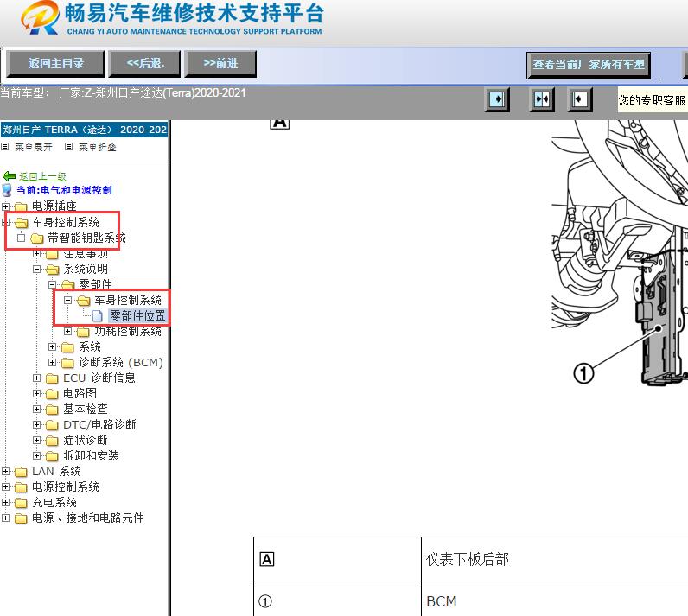Select the 电路图 label

coord(80,394)
